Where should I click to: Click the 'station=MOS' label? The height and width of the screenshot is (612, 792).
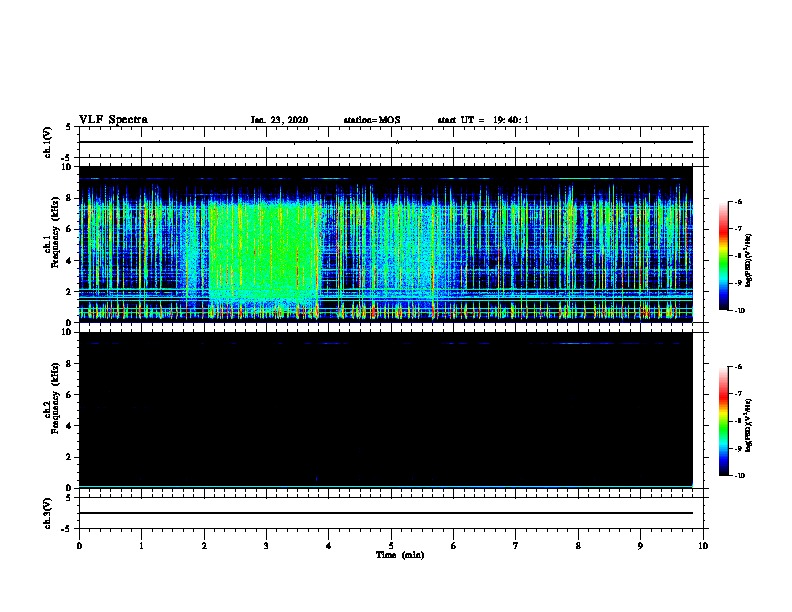(372, 120)
